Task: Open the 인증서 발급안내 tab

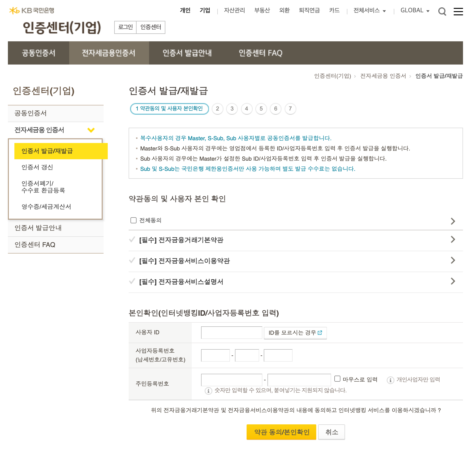Action: click(187, 53)
